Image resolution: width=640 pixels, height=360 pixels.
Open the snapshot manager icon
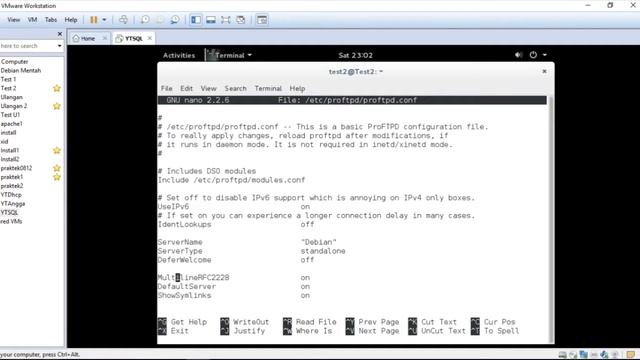click(x=175, y=20)
